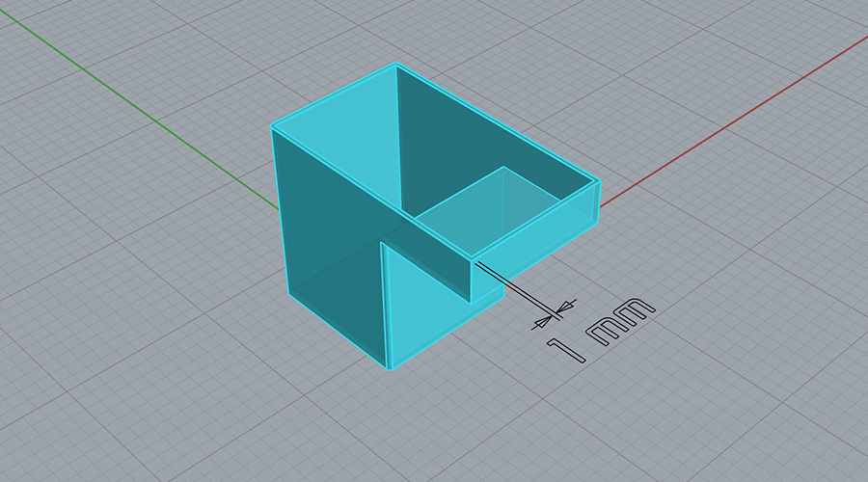Select the bottom left edge of box
The width and height of the screenshot is (868, 482).
338,331
